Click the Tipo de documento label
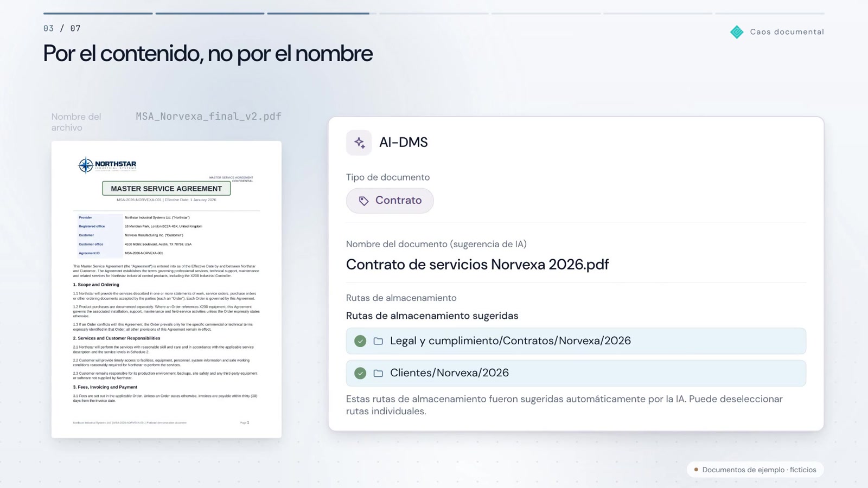 (388, 177)
